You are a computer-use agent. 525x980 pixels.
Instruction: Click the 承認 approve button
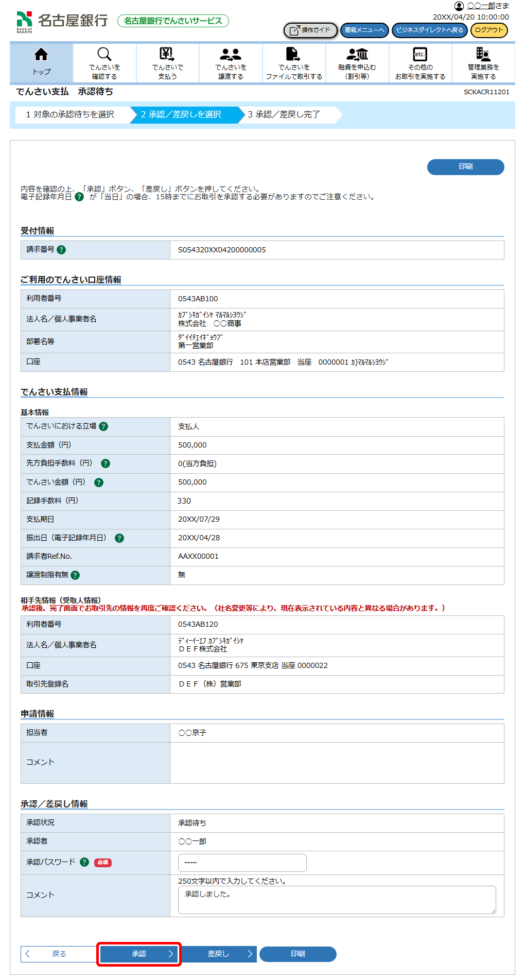tap(139, 954)
